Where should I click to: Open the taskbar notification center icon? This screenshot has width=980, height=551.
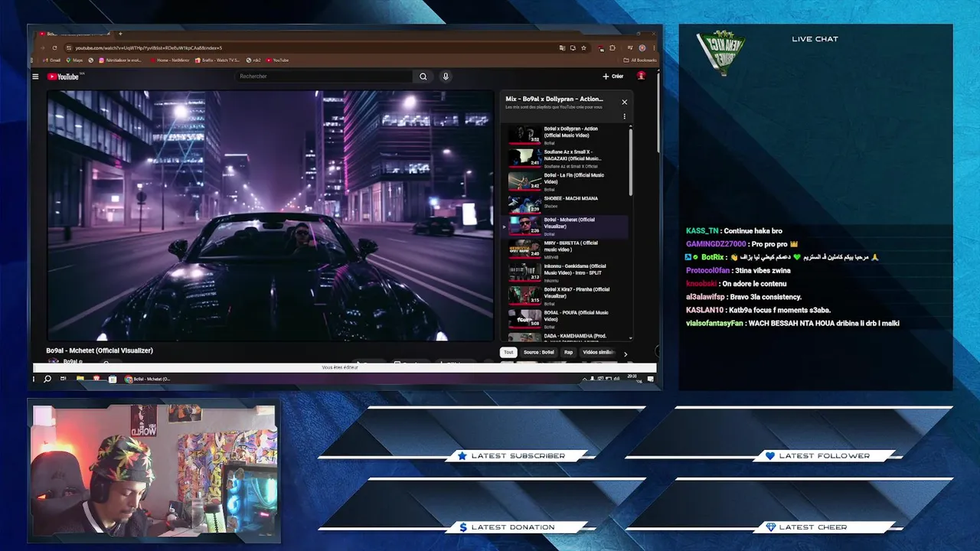650,379
